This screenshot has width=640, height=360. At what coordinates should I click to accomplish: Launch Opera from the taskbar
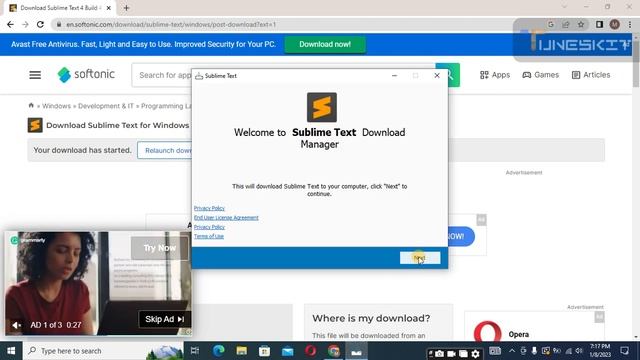click(x=311, y=351)
